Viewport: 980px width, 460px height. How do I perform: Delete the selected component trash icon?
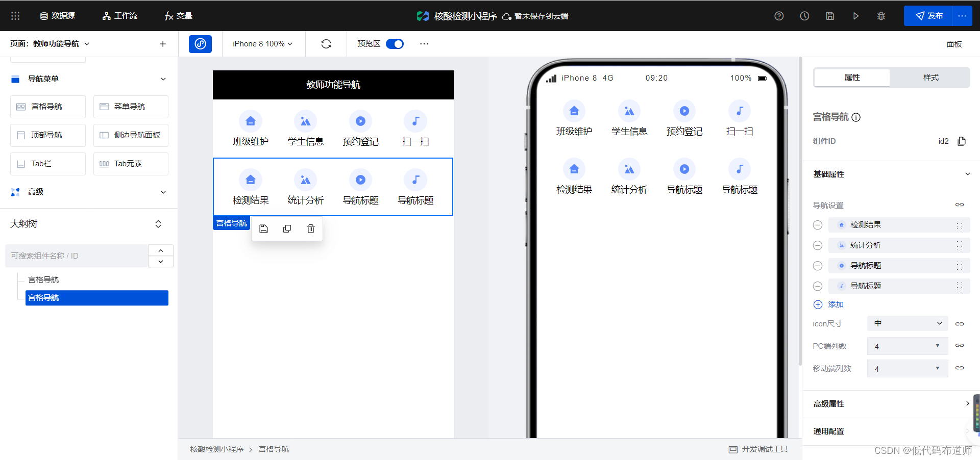(311, 229)
